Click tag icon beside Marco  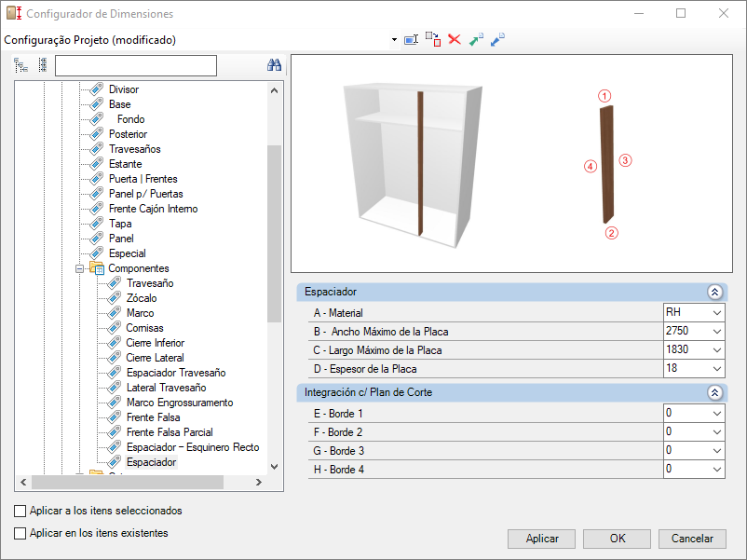tap(115, 313)
